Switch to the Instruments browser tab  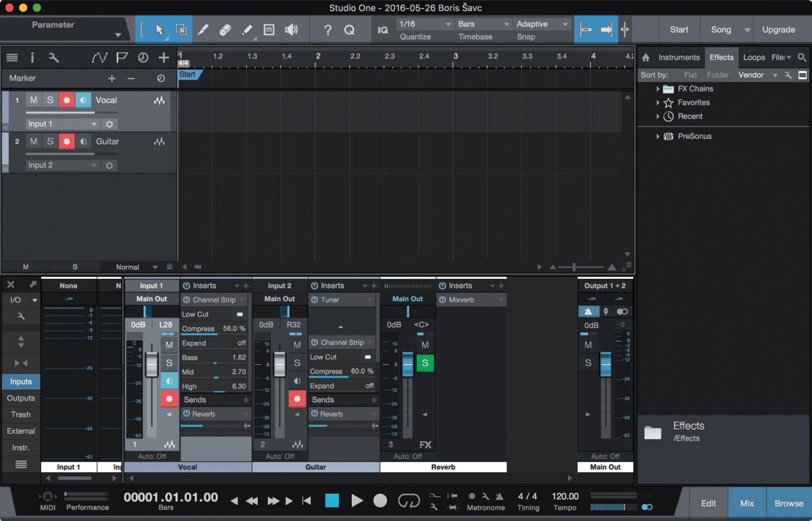679,58
